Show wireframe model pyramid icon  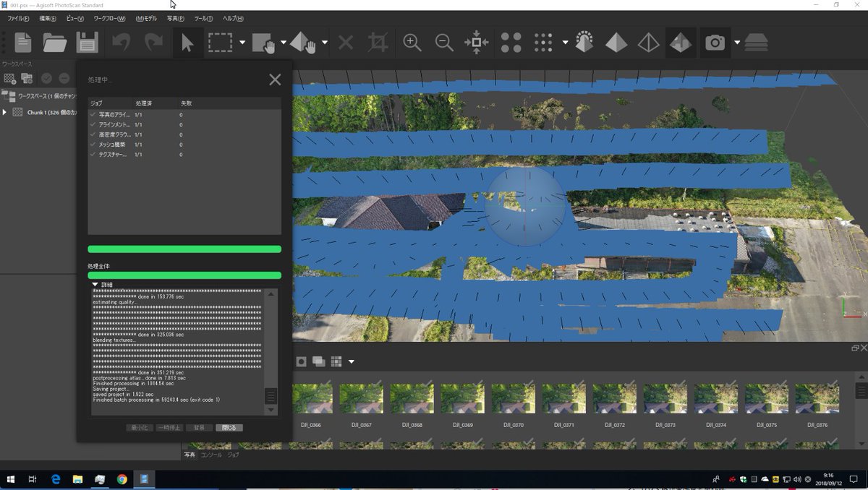(649, 43)
